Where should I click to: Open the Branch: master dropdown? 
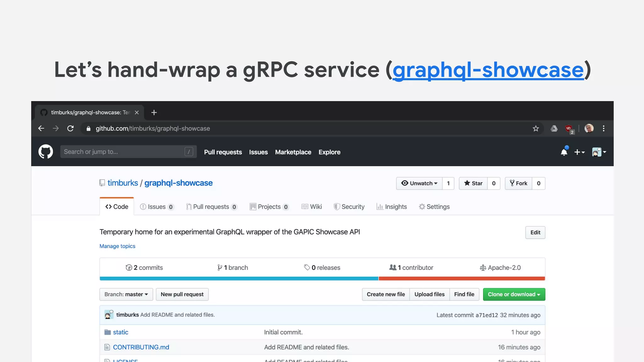click(126, 294)
